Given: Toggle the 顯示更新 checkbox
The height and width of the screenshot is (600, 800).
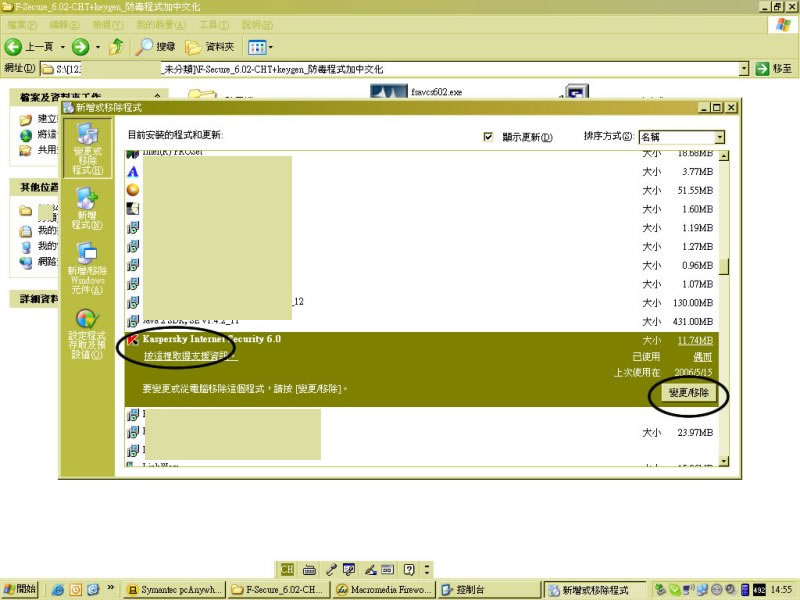Looking at the screenshot, I should point(488,137).
